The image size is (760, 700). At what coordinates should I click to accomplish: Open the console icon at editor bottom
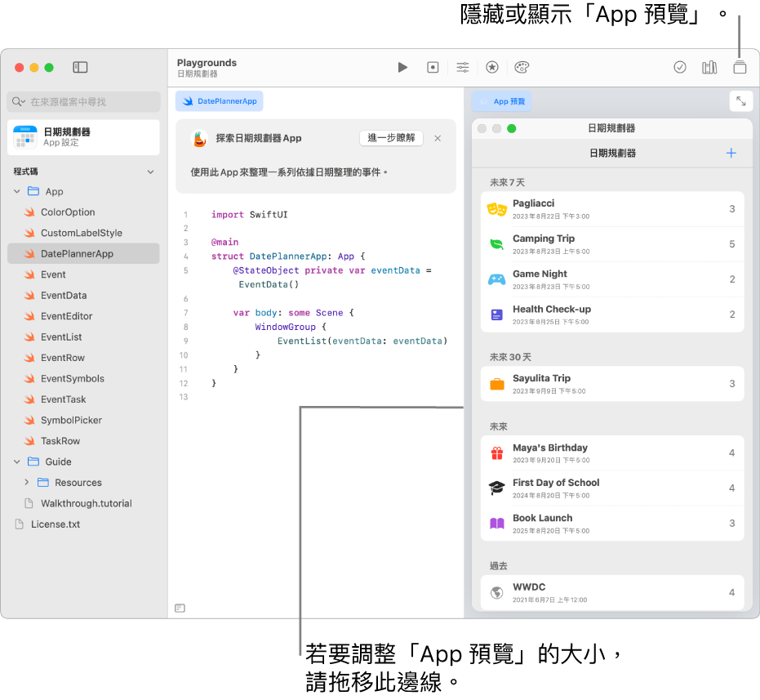(x=180, y=608)
